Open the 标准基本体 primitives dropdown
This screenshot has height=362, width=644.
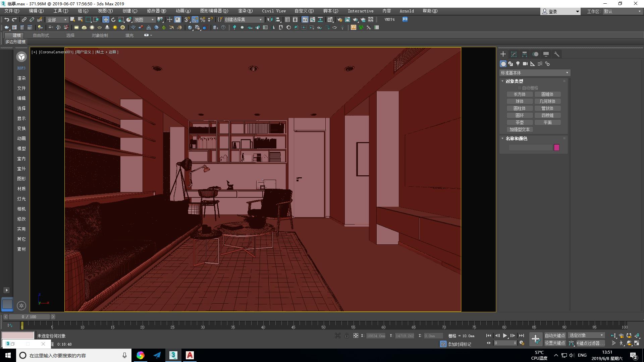535,73
